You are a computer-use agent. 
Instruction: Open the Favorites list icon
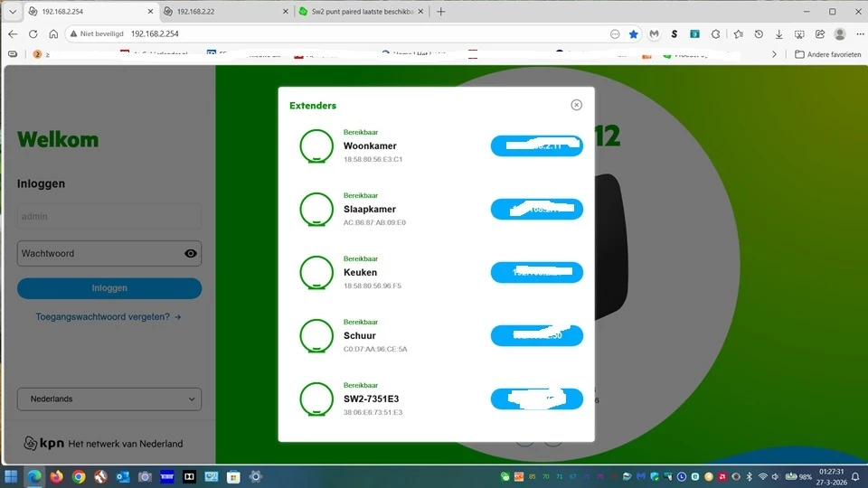point(738,34)
